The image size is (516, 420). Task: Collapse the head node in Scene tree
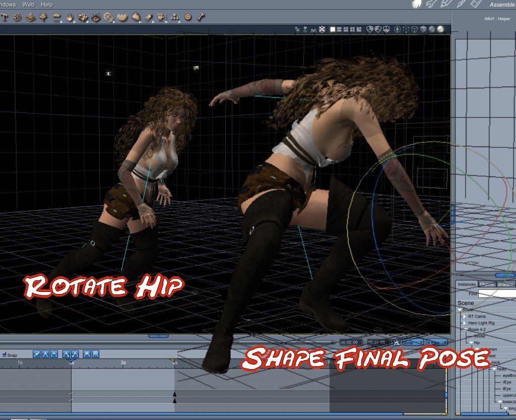(x=494, y=369)
